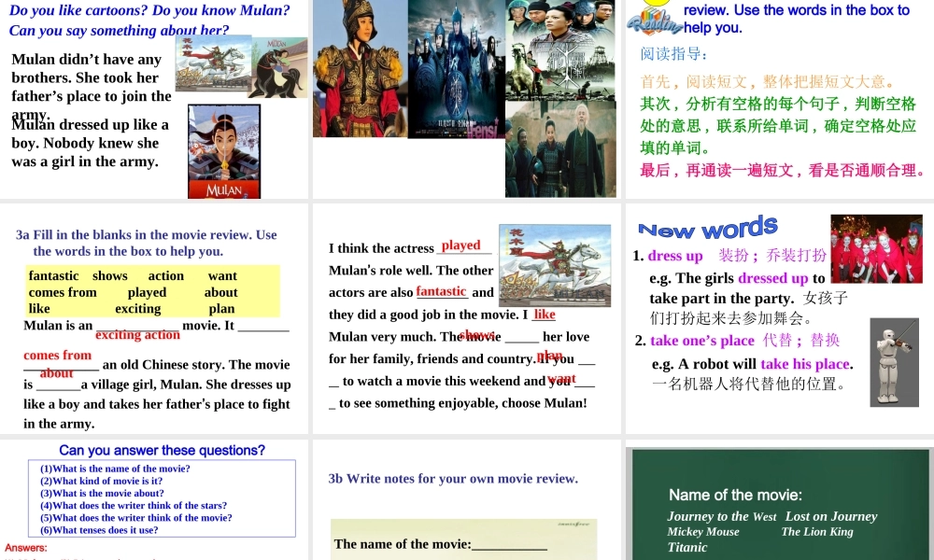Select 'Titanic' on the chalkboard
Viewport: 934px width, 560px height.
[x=686, y=548]
